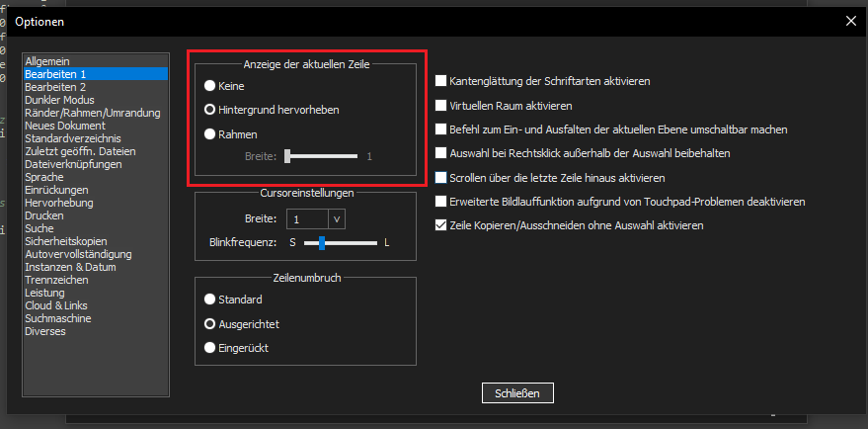Open Autovervollständigung settings
Screen dimensions: 868x429
96,254
